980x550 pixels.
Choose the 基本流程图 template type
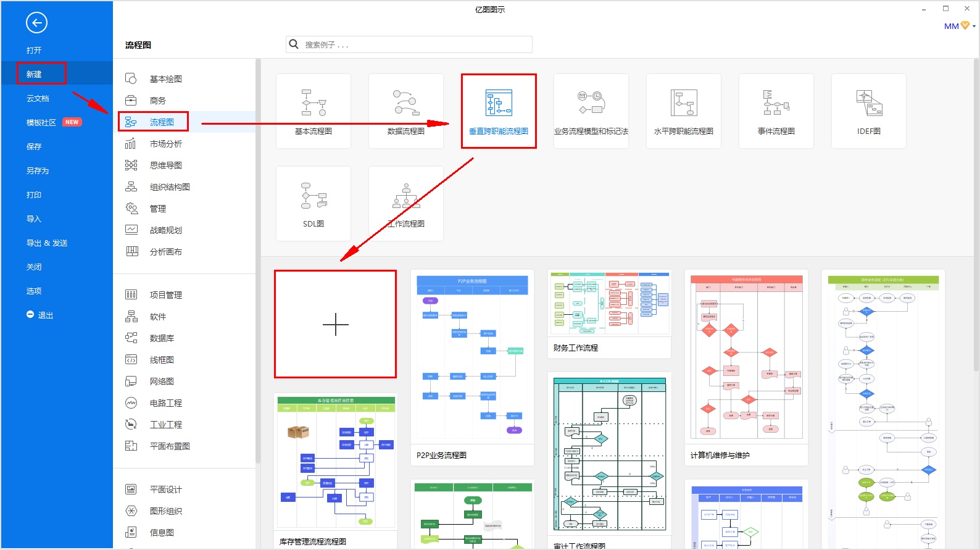[x=314, y=111]
